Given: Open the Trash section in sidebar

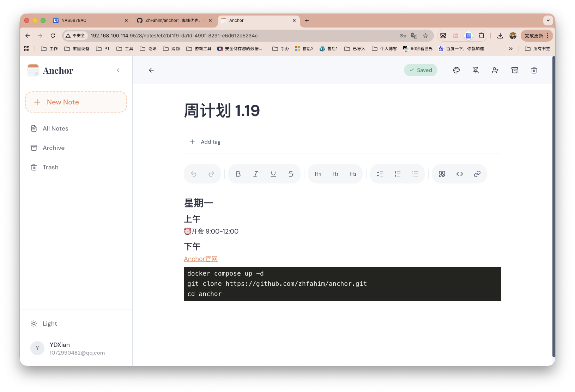Looking at the screenshot, I should click(x=50, y=167).
